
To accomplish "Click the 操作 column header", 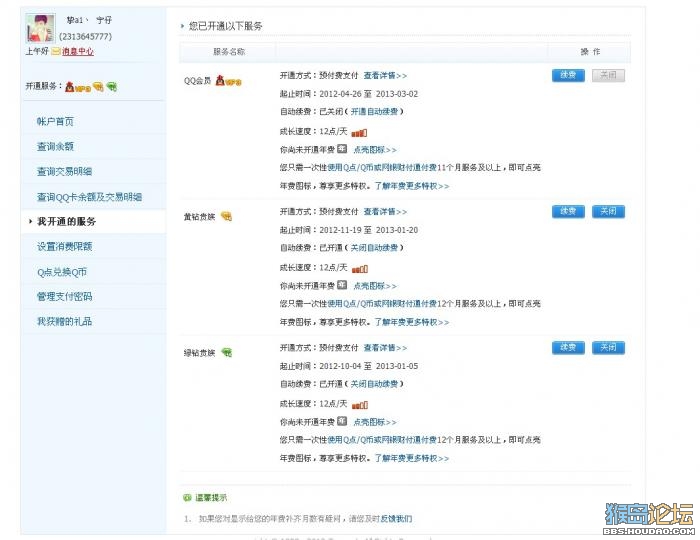I will point(590,52).
